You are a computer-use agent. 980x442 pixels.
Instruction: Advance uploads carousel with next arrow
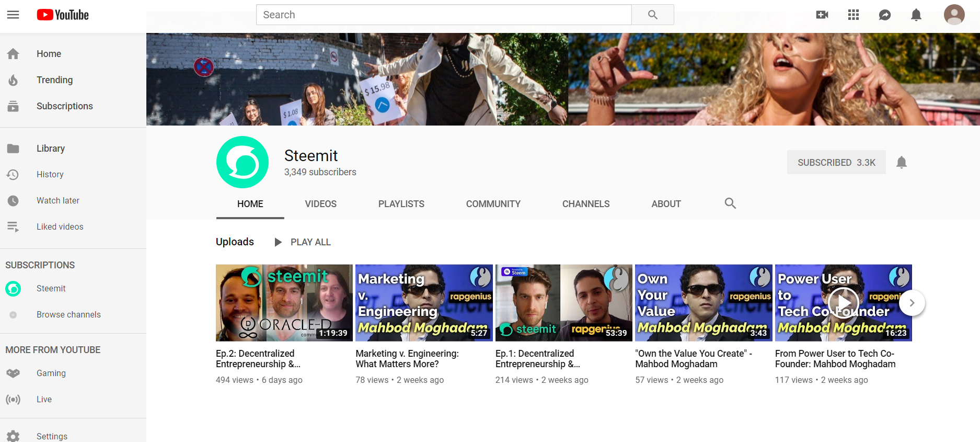coord(912,303)
